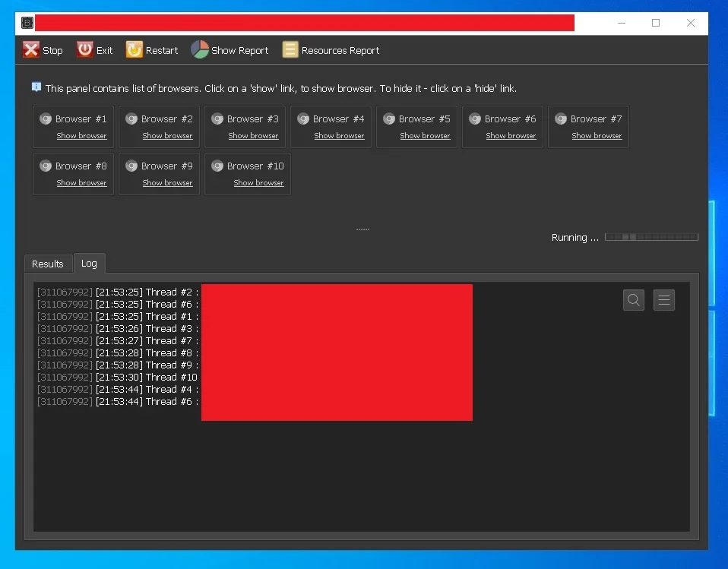Click log entry for Thread #8

pyautogui.click(x=118, y=352)
